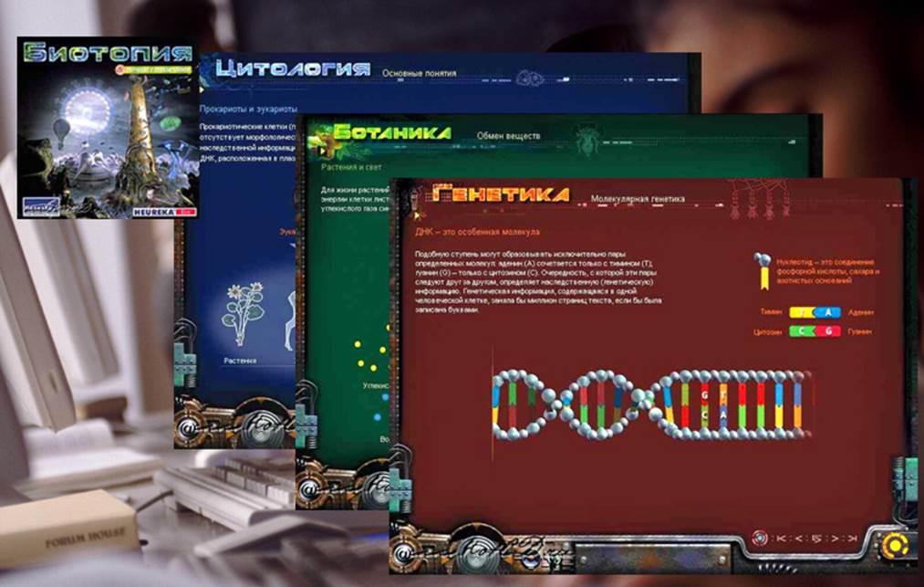924x587 pixels.
Task: Click the Растения caption in Цитология window
Action: 240,360
